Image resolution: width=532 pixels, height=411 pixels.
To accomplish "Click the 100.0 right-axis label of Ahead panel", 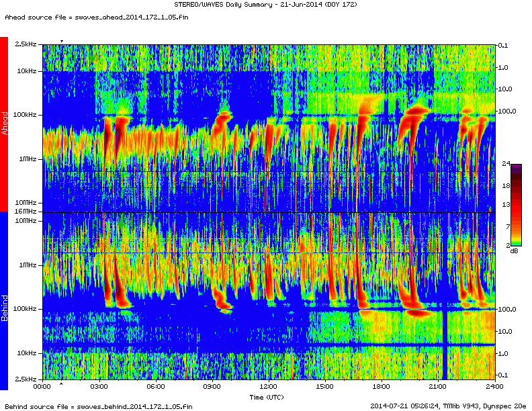I will 507,111.
